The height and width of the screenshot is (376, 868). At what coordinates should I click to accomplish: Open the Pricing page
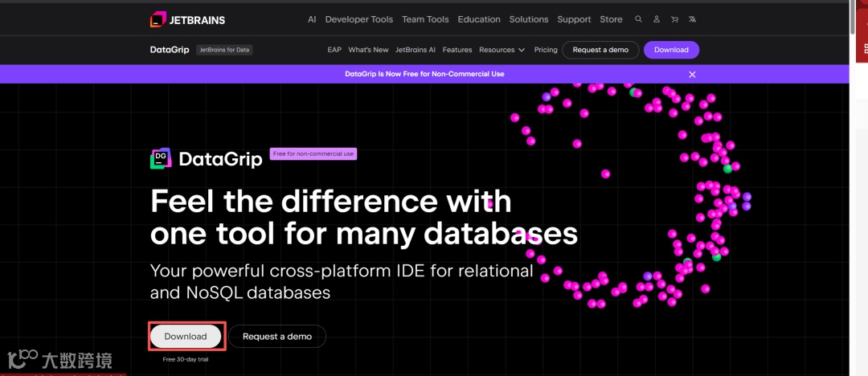pyautogui.click(x=546, y=50)
